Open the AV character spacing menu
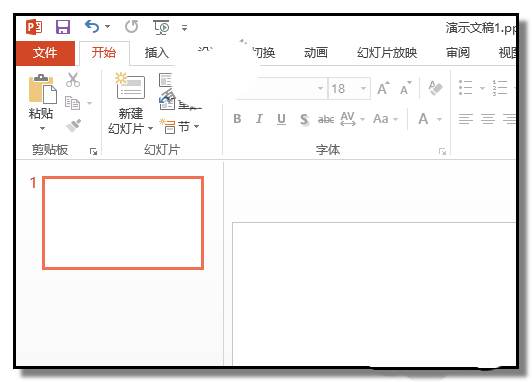Screen dimensions: 532x382 (352, 119)
